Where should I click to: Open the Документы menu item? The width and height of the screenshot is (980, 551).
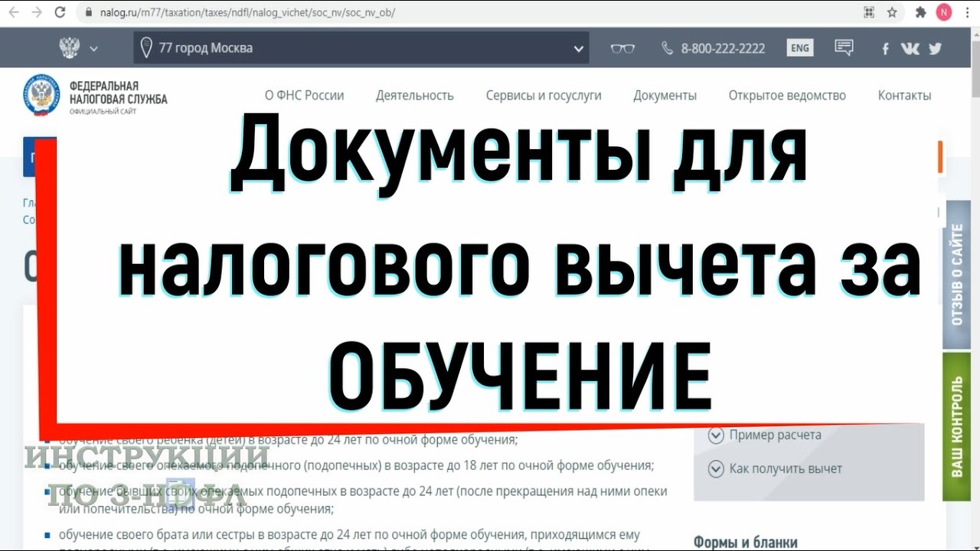click(665, 96)
